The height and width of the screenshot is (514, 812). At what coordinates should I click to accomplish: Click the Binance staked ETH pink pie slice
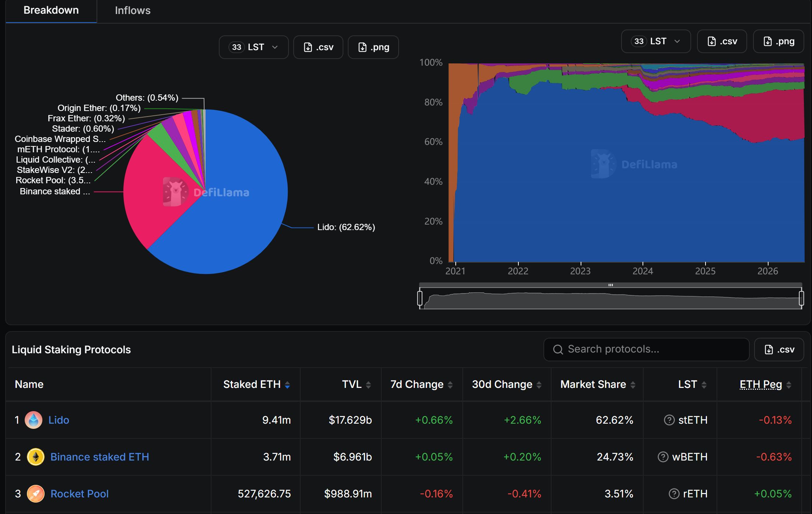pyautogui.click(x=147, y=192)
